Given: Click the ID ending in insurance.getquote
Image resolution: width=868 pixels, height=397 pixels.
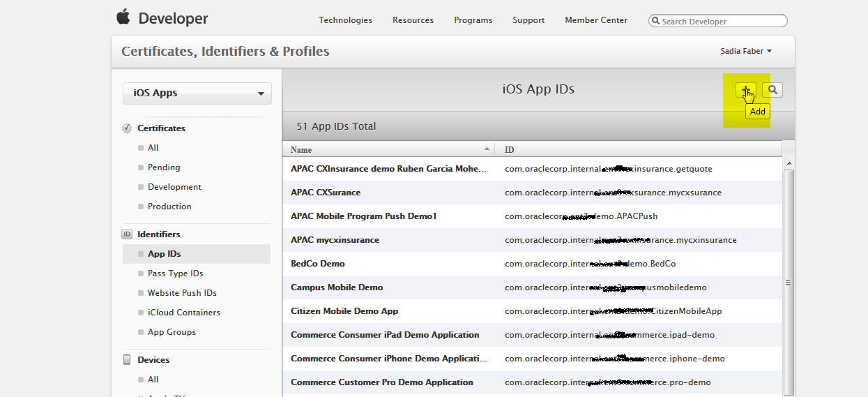Looking at the screenshot, I should 609,169.
